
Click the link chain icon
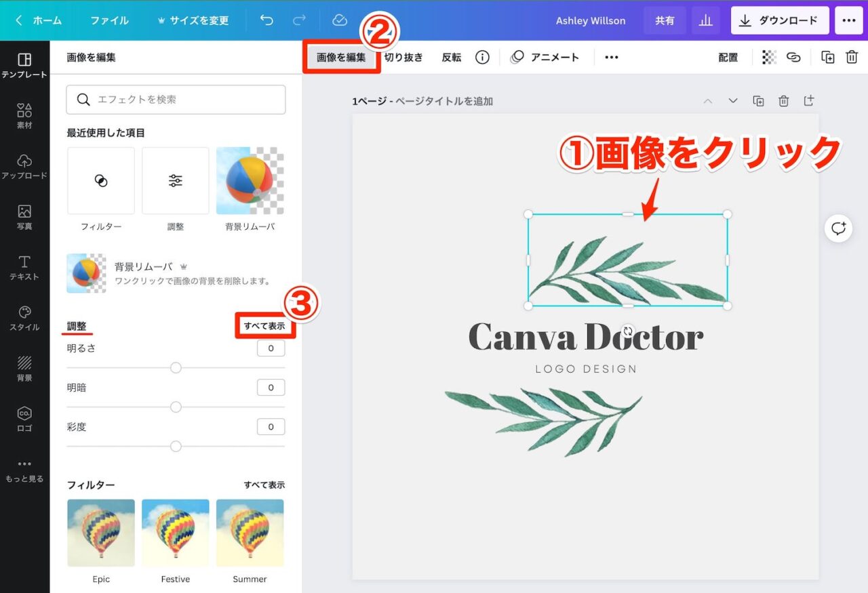point(793,58)
